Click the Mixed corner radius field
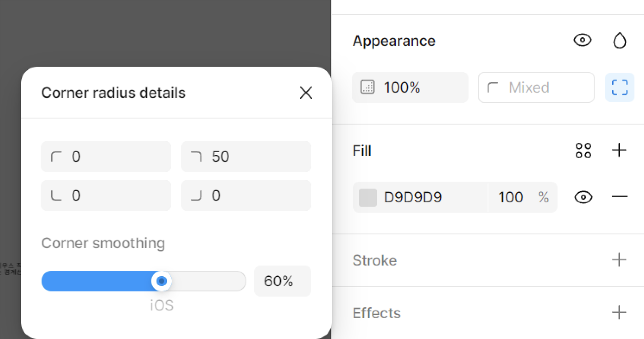This screenshot has height=339, width=644. tap(536, 87)
